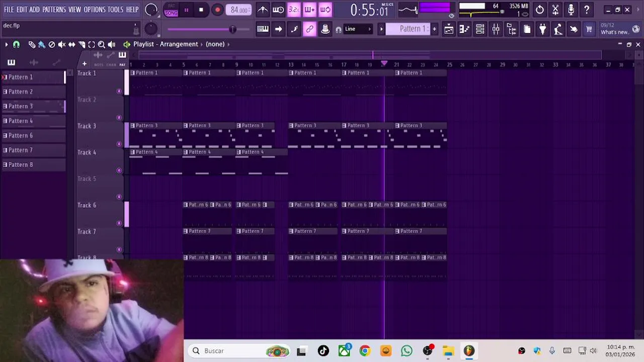Open the plugin database plug icon
Viewport: 644px width, 362px height.
(x=542, y=29)
